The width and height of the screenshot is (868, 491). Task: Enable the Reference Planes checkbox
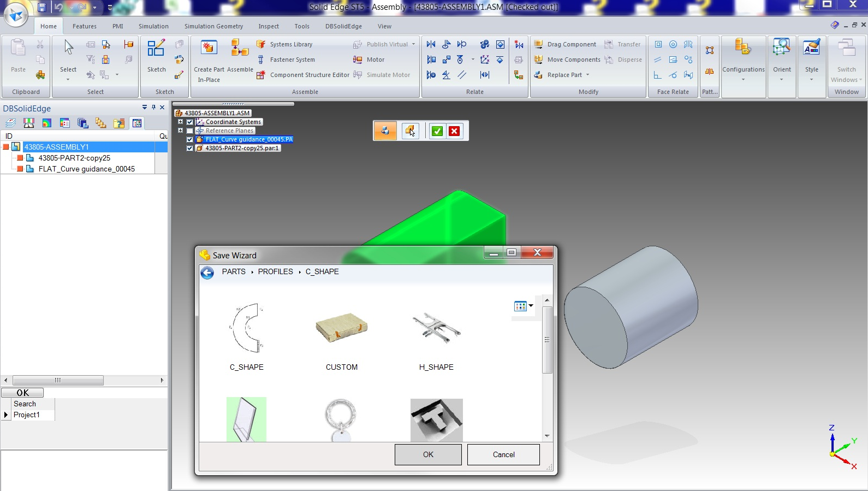189,131
